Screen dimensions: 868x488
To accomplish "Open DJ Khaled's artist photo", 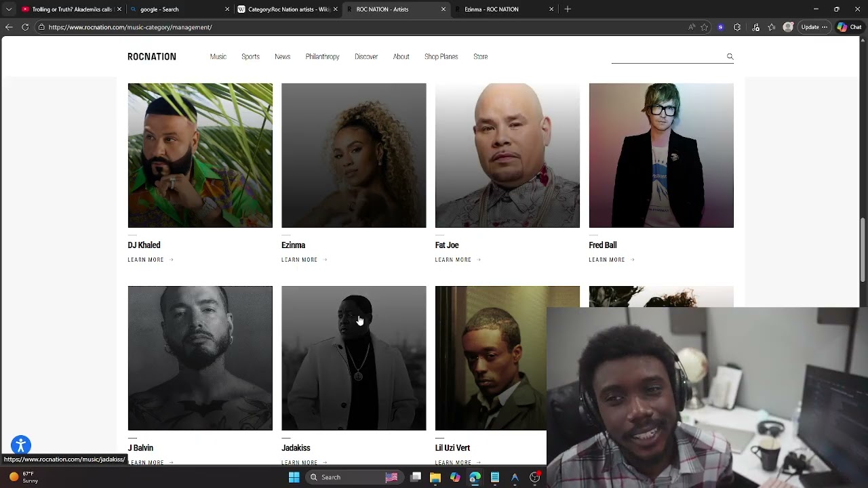I will tap(200, 155).
